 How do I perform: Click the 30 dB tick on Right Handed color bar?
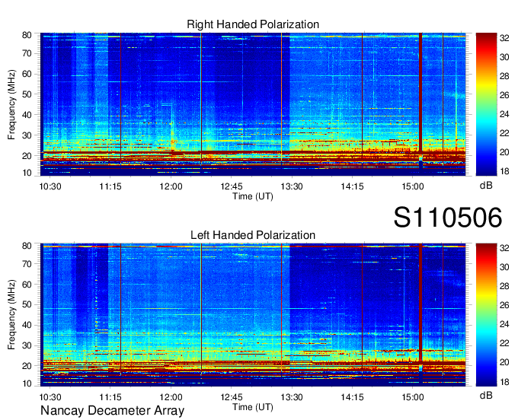504,57
